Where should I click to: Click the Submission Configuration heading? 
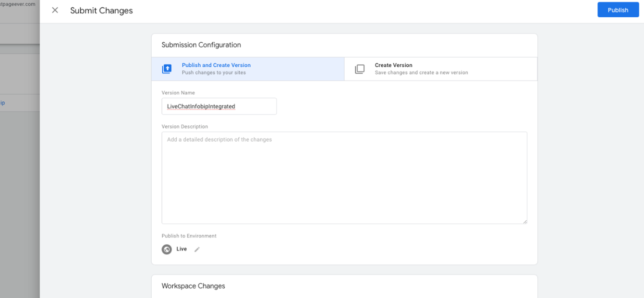pyautogui.click(x=201, y=45)
